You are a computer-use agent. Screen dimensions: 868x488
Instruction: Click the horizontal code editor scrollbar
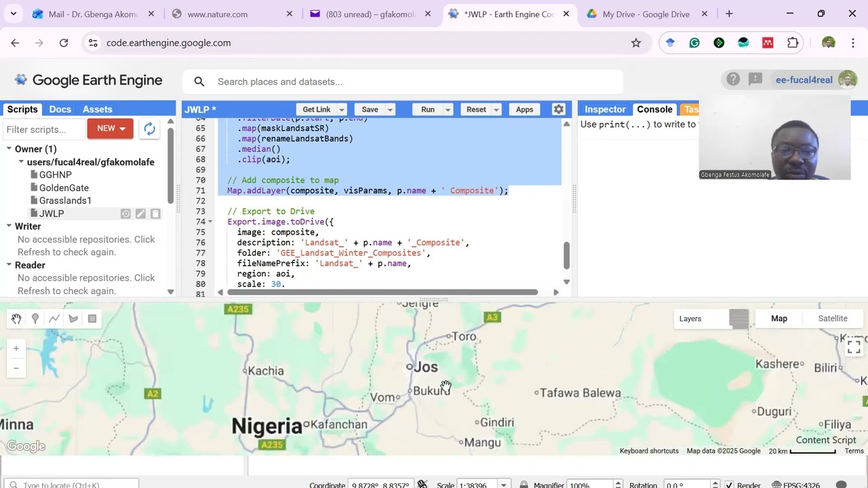[383, 292]
